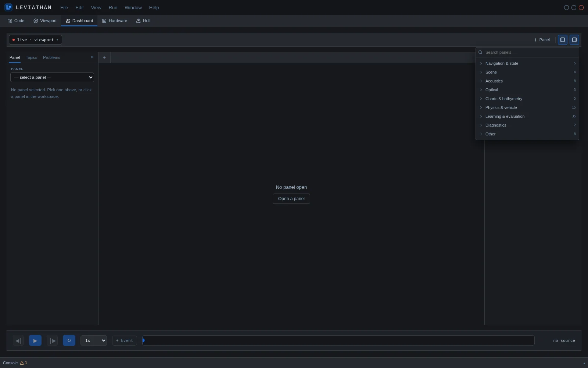The height and width of the screenshot is (368, 588).
Task: Focus the Search panels field
Action: 527,52
